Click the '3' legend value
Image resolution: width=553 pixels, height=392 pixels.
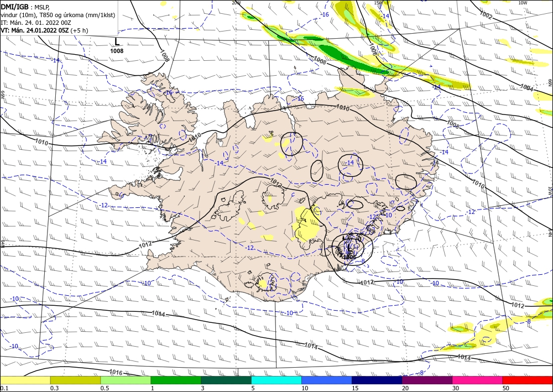click(203, 388)
